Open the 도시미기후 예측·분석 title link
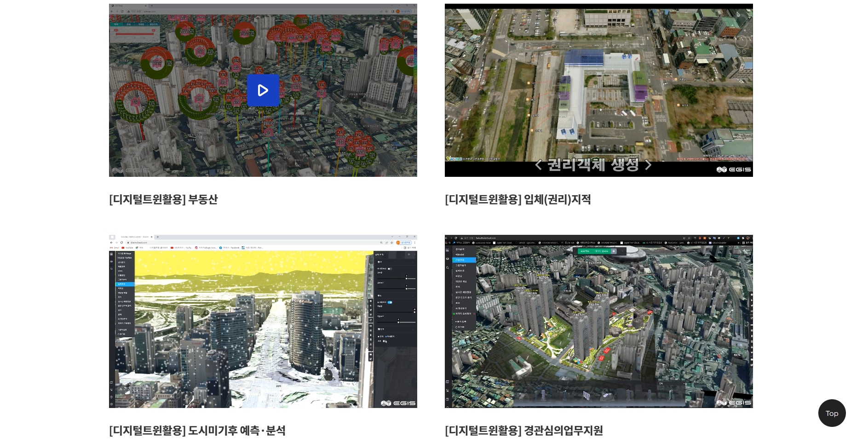This screenshot has width=868, height=443. (x=197, y=431)
